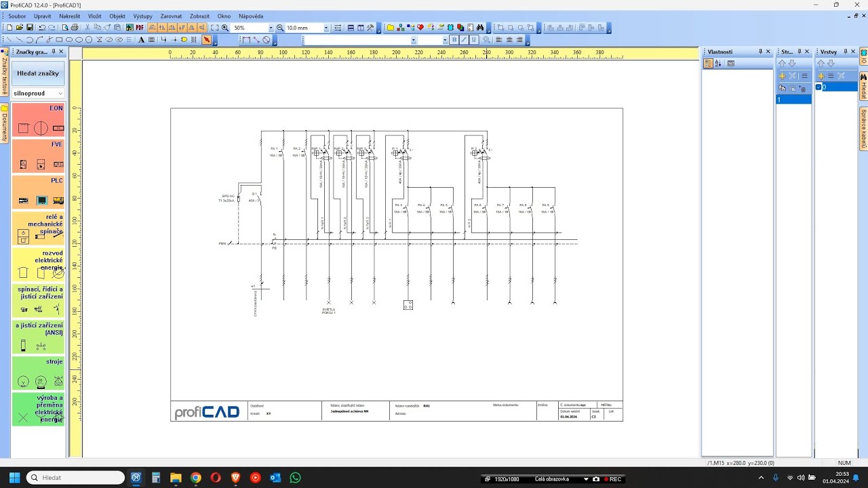Open the Soubor menu
868x488 pixels.
tap(17, 16)
